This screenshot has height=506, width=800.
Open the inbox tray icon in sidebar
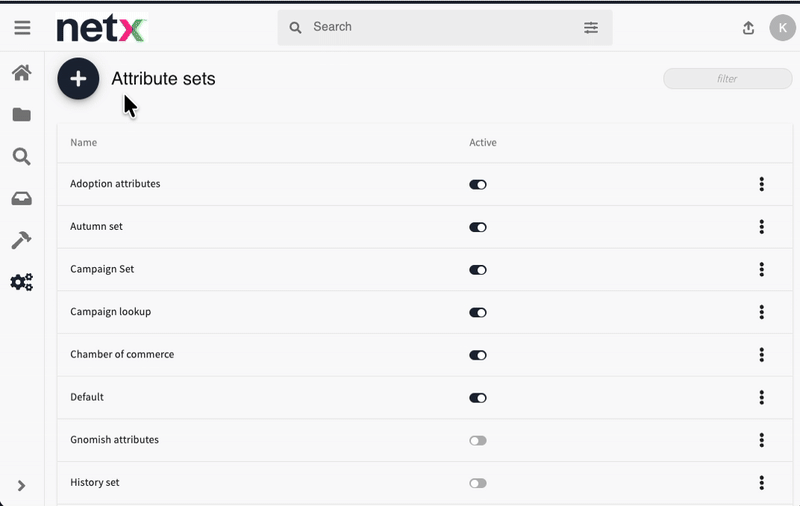tap(21, 199)
